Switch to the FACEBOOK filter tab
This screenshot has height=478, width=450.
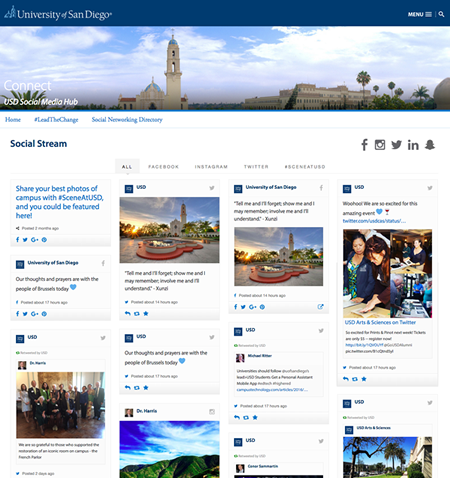[x=163, y=166]
